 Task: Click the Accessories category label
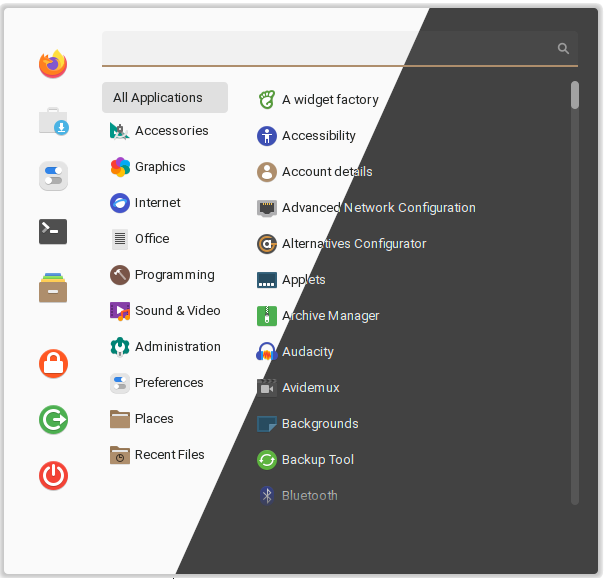click(172, 131)
